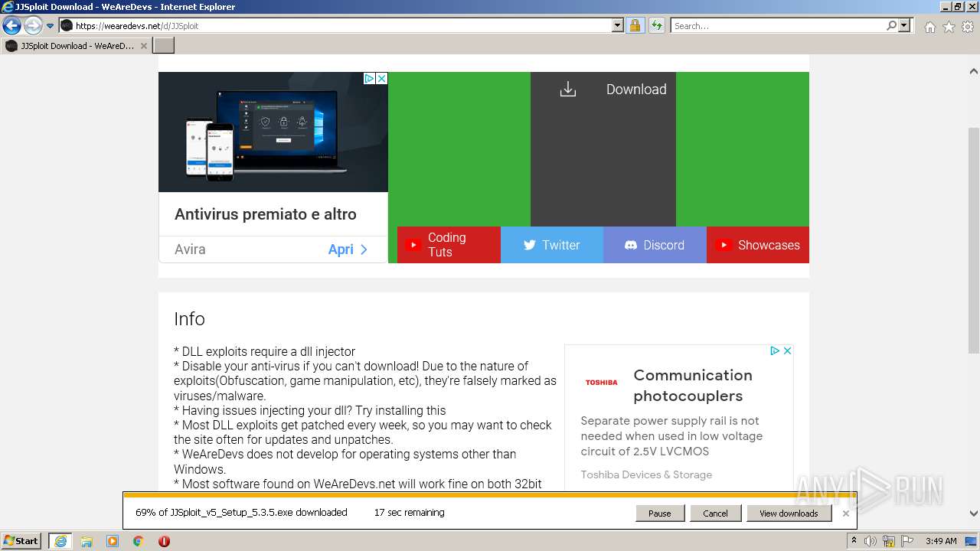Open media player taskbar icon
Viewport: 980px width, 551px height.
[x=113, y=541]
